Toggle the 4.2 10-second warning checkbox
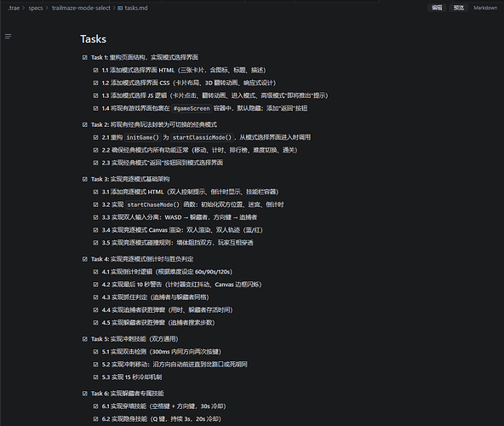 pyautogui.click(x=96, y=285)
